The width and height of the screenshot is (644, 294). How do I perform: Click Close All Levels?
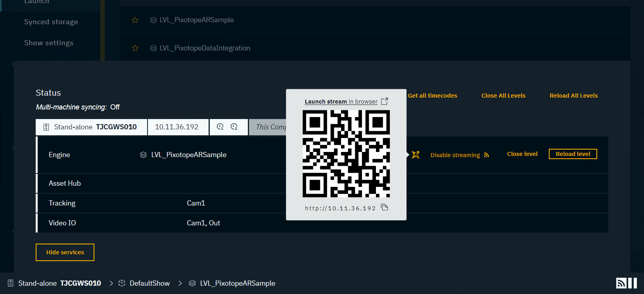coord(503,96)
